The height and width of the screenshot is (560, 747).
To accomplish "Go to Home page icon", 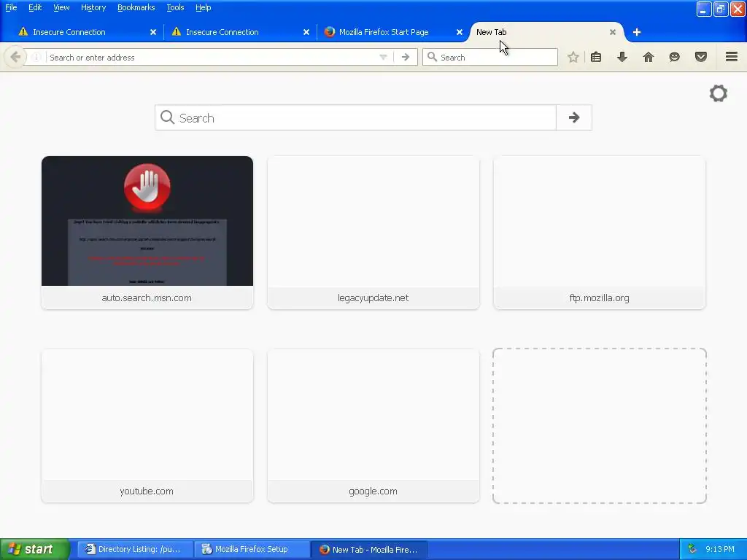I will click(649, 57).
